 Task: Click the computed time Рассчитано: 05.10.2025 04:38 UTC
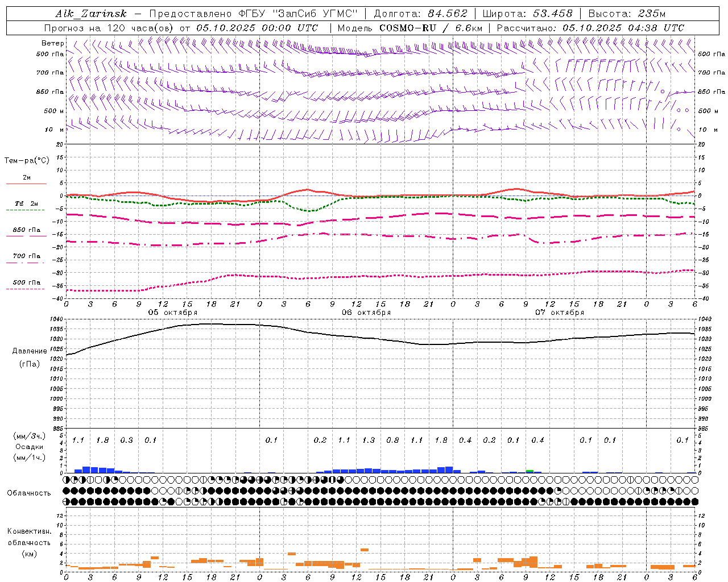click(x=590, y=28)
